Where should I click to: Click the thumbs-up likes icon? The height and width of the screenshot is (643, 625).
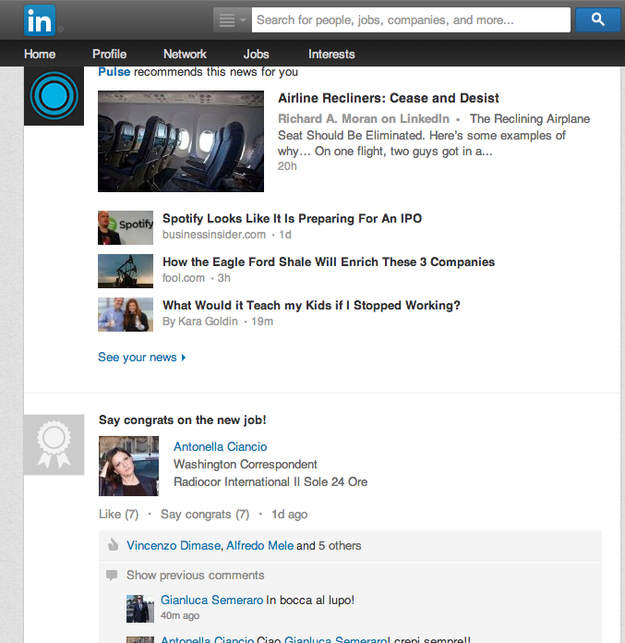tap(113, 545)
